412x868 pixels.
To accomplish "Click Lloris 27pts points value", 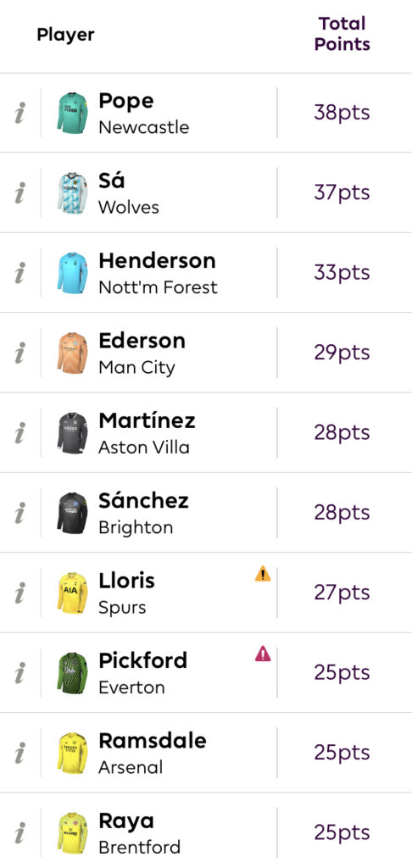I will coord(342,593).
